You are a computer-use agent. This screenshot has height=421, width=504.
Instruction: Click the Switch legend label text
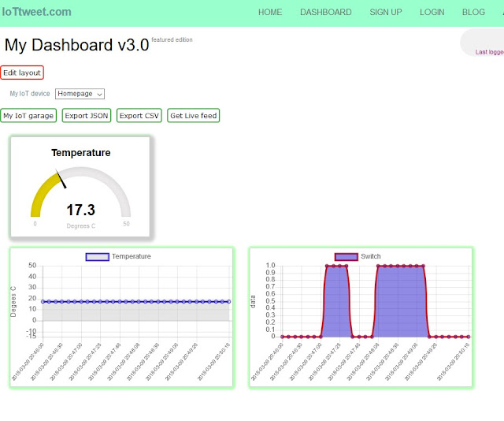371,256
